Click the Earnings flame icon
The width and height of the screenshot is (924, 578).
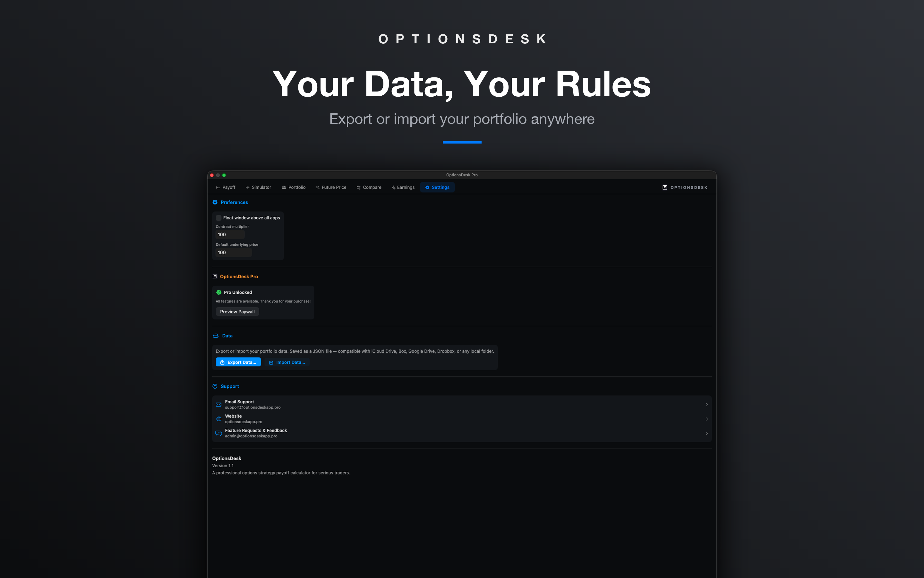tap(394, 188)
